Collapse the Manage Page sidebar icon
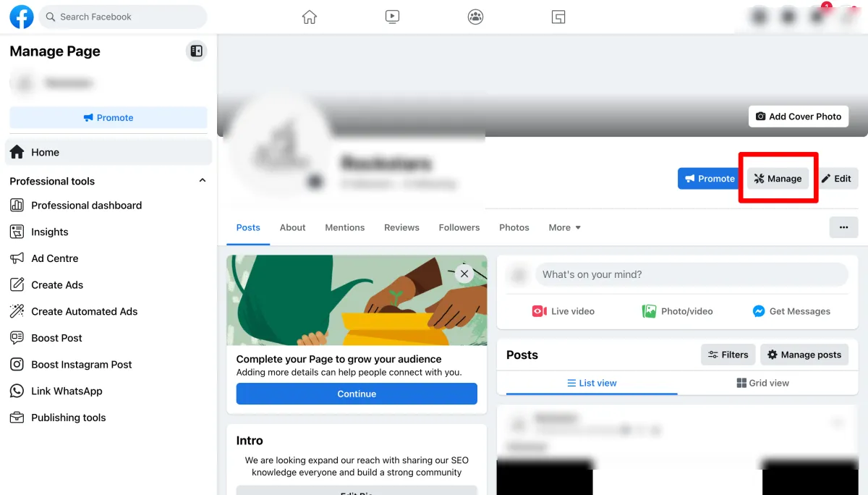 click(196, 51)
